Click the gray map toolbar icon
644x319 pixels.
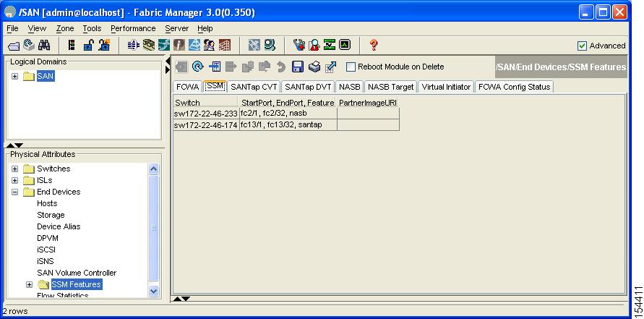[254, 46]
